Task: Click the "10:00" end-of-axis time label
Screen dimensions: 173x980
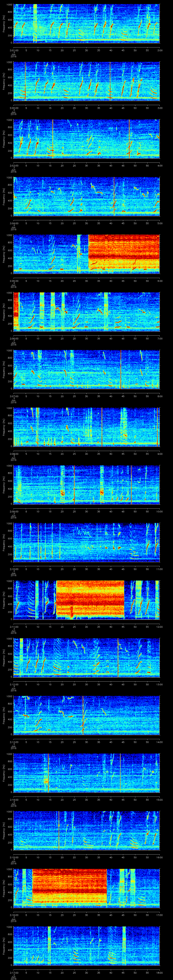Action: coord(159,511)
